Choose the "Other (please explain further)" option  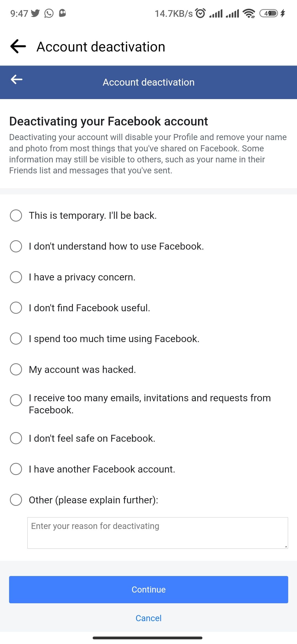(16, 500)
